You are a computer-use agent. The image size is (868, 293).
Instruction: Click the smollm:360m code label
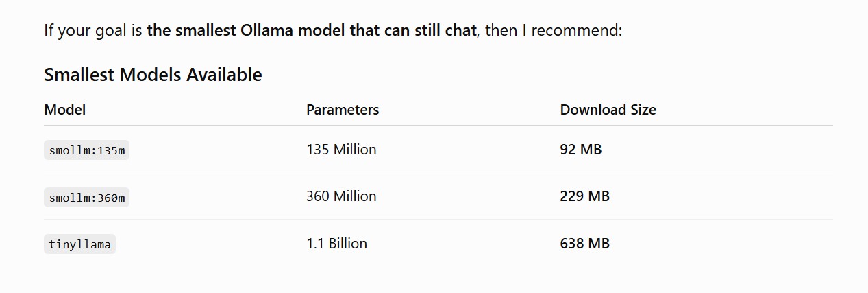point(86,198)
